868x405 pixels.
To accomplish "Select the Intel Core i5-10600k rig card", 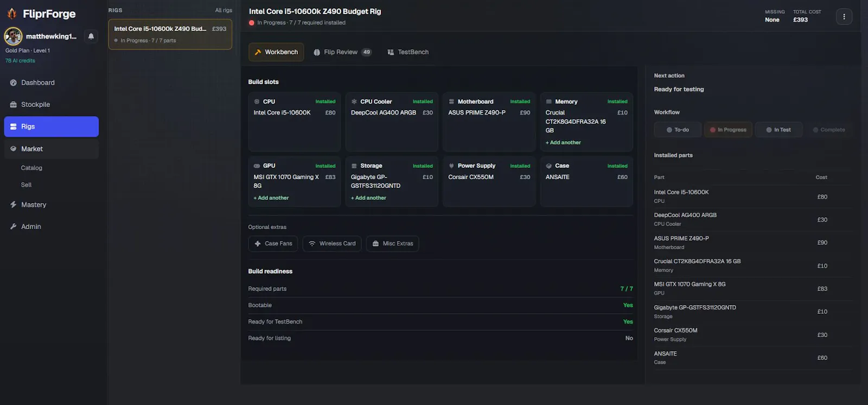I will tap(170, 34).
